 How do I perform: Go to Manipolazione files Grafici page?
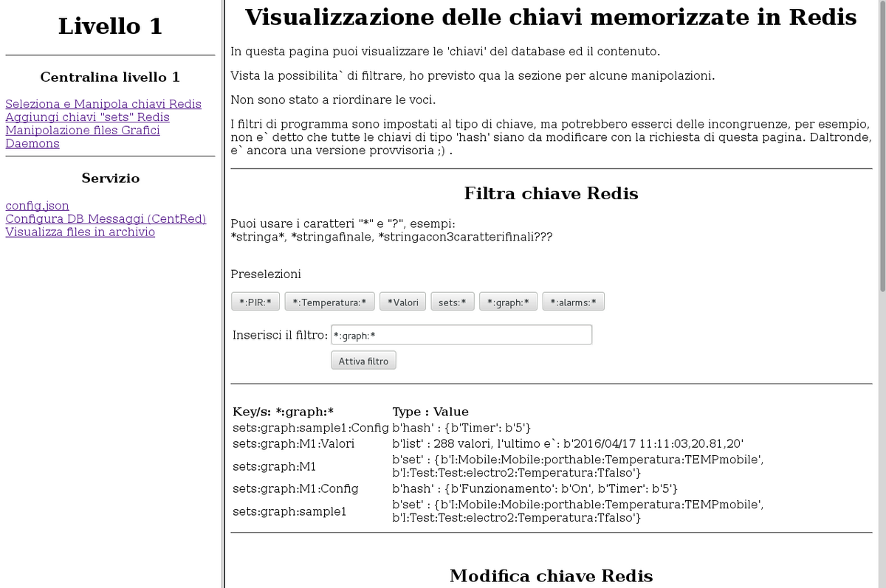coord(83,131)
